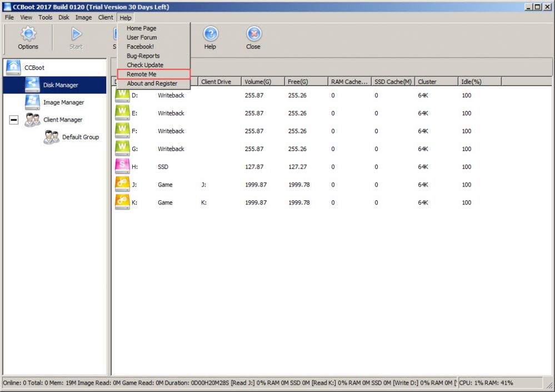Click CPU and RAM usage status text

point(486,383)
